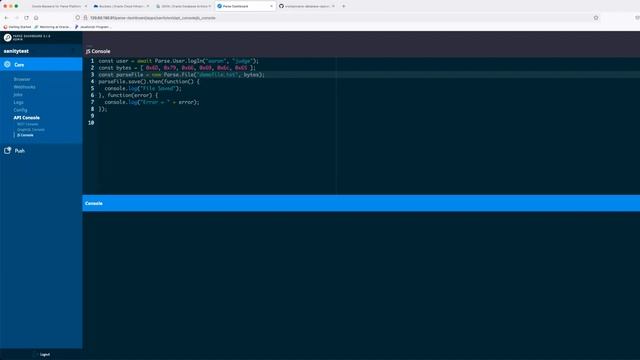Click the browser home icon
640x360 pixels.
click(36, 18)
